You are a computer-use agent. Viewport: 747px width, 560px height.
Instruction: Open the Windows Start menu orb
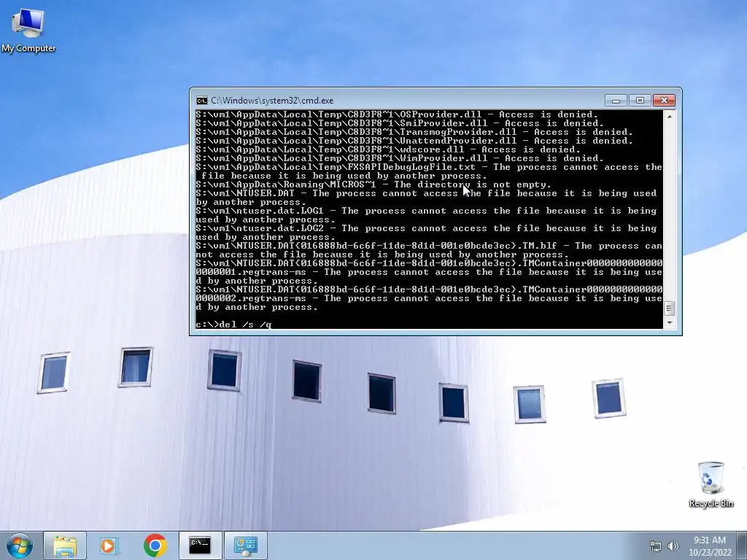coord(20,545)
